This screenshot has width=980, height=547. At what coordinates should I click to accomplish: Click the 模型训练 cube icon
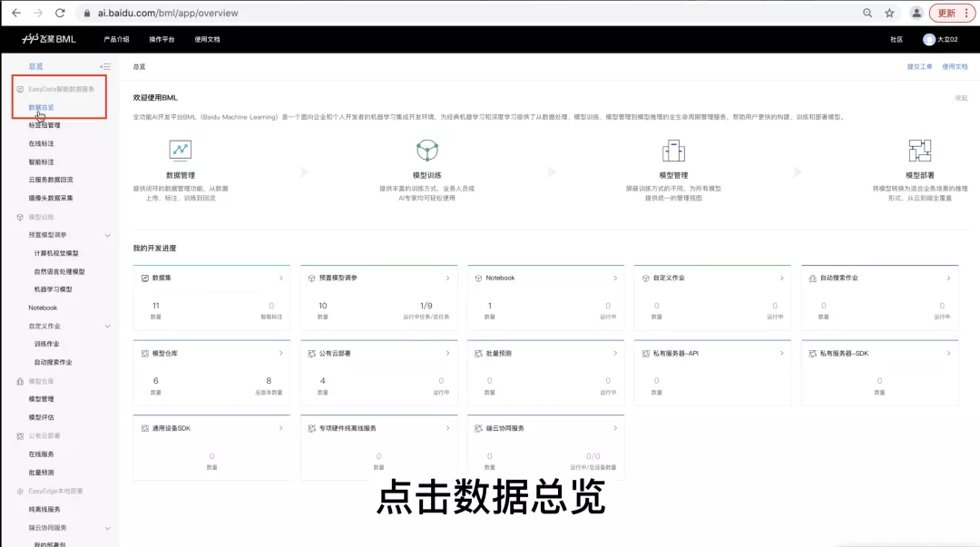(x=427, y=150)
